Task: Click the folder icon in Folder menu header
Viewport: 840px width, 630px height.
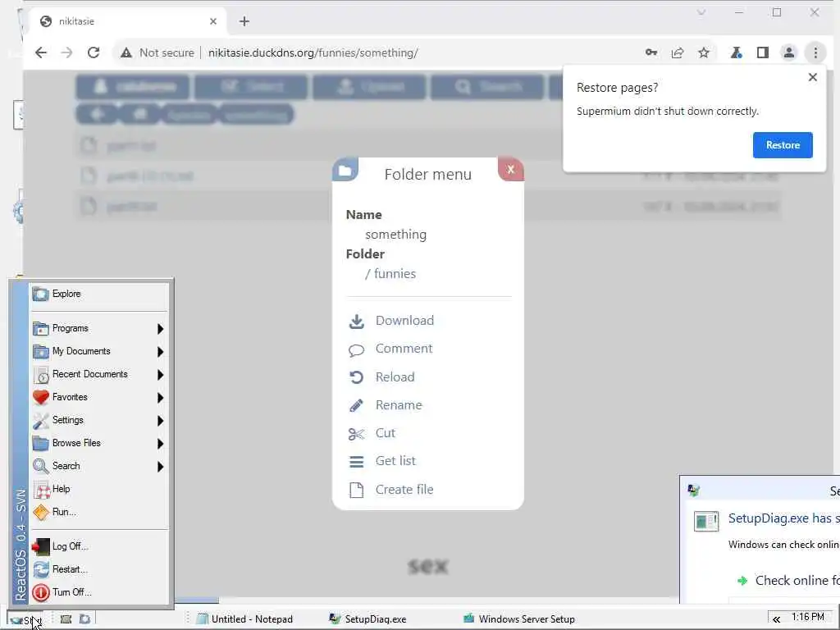Action: point(345,171)
